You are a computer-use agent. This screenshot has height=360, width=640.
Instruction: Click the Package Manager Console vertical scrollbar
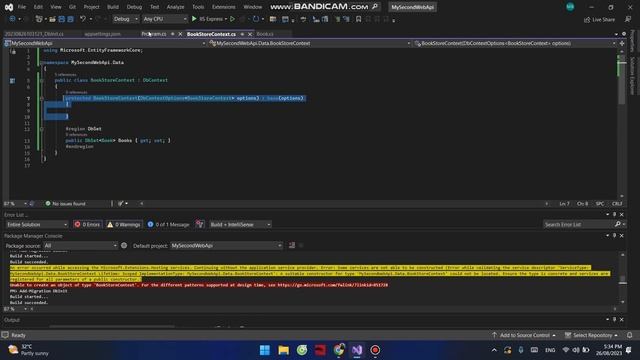point(622,278)
